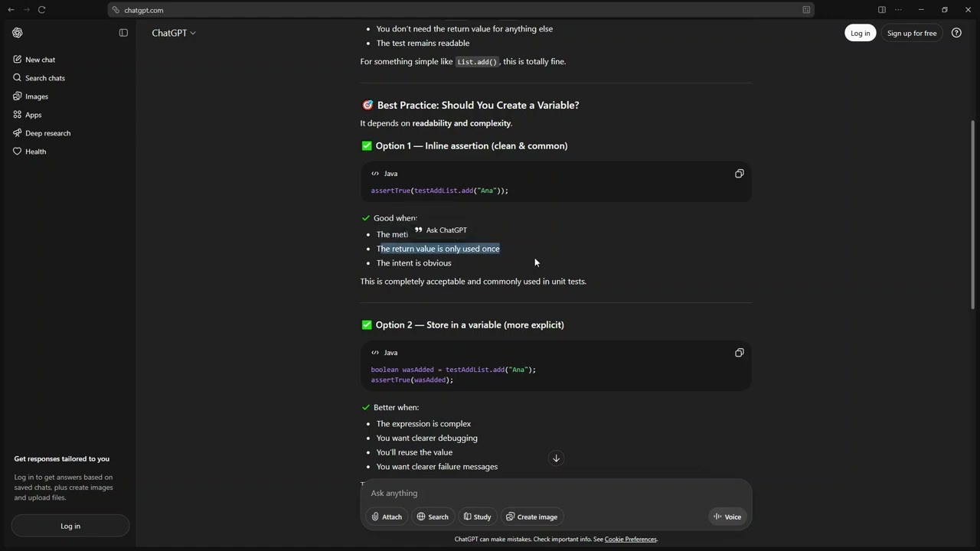Go forward with browser forward arrow

(x=26, y=10)
